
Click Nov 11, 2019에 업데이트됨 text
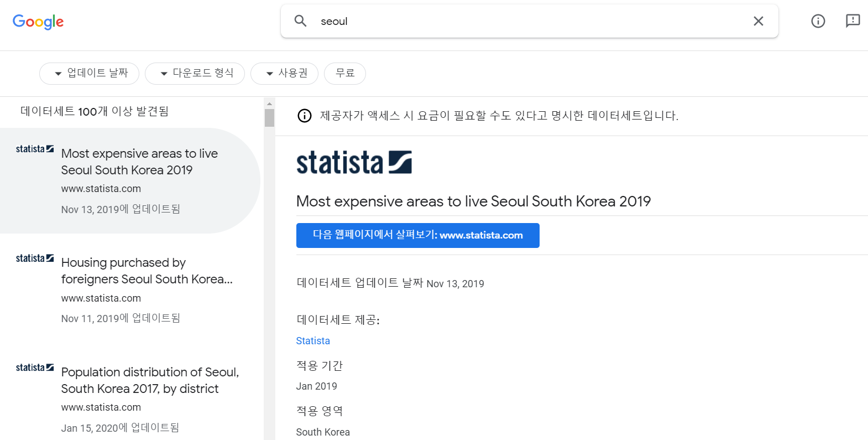point(121,318)
